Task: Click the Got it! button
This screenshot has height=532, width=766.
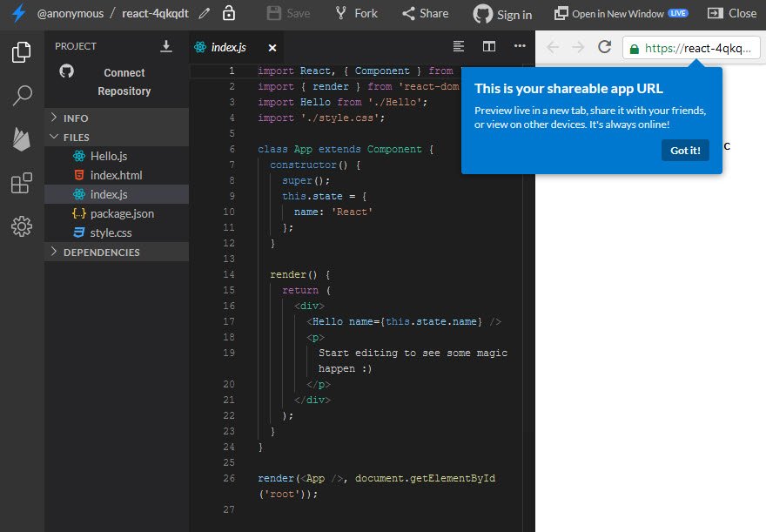Action: pos(685,150)
